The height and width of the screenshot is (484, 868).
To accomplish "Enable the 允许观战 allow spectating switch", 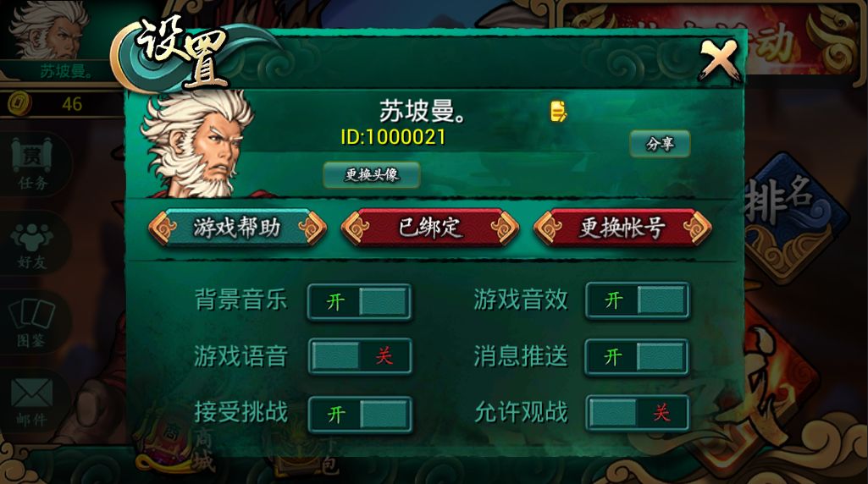I will pos(638,413).
